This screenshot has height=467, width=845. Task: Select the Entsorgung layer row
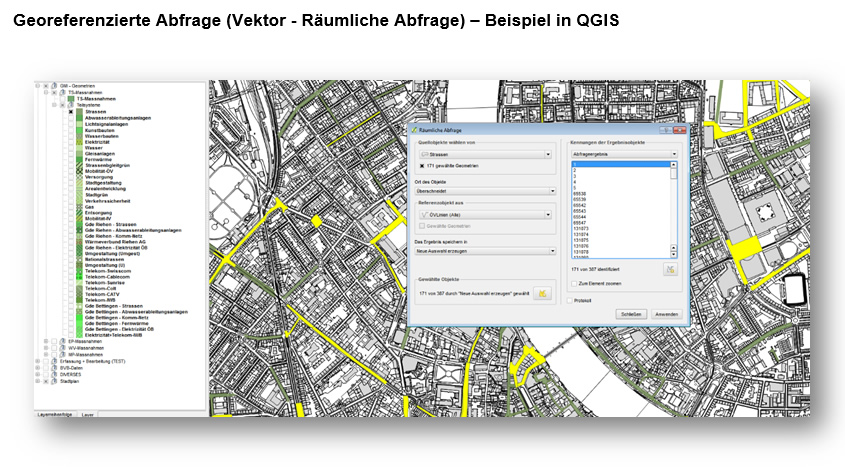click(99, 213)
